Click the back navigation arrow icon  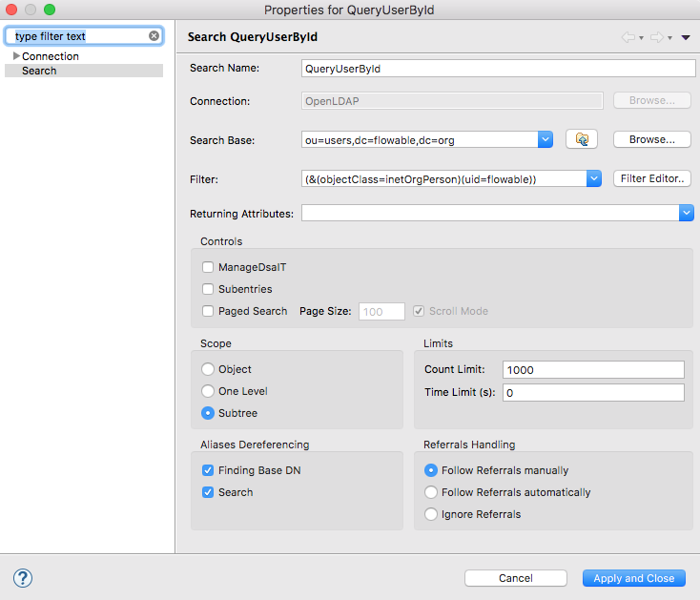pyautogui.click(x=628, y=38)
